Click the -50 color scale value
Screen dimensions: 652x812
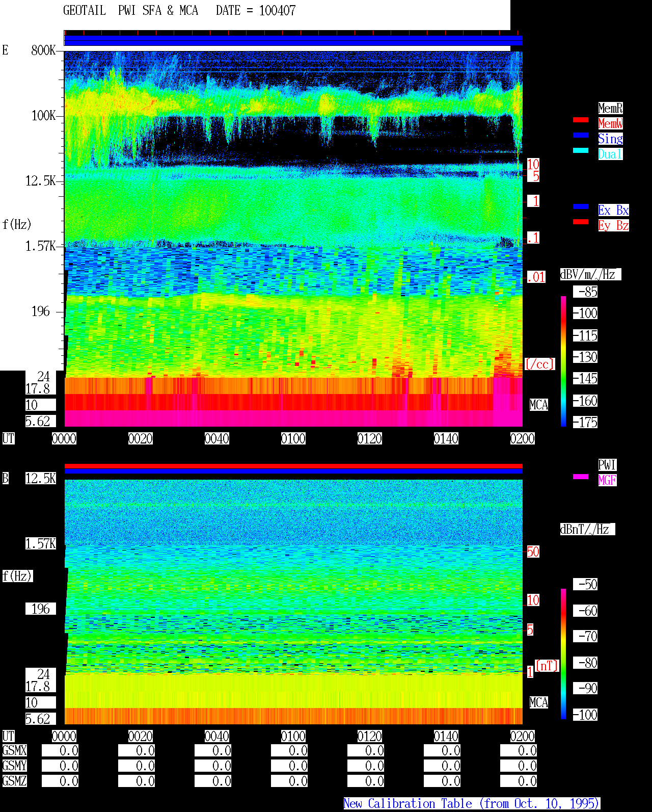(x=585, y=584)
